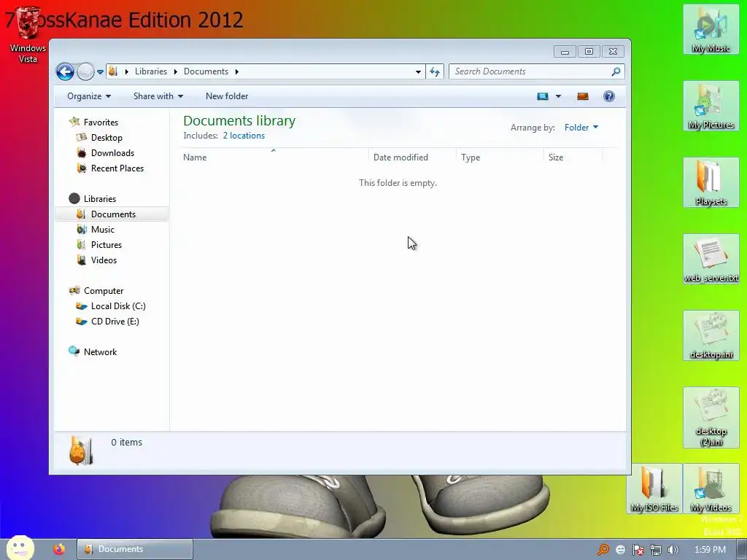
Task: Select Network in navigation pane
Action: click(100, 352)
